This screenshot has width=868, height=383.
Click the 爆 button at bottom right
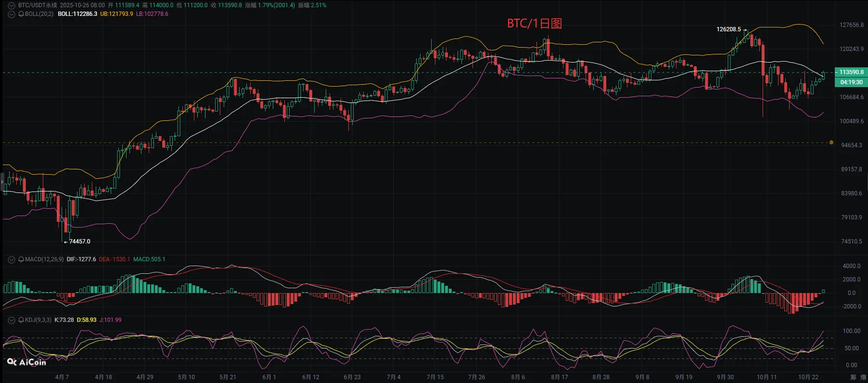point(864,377)
